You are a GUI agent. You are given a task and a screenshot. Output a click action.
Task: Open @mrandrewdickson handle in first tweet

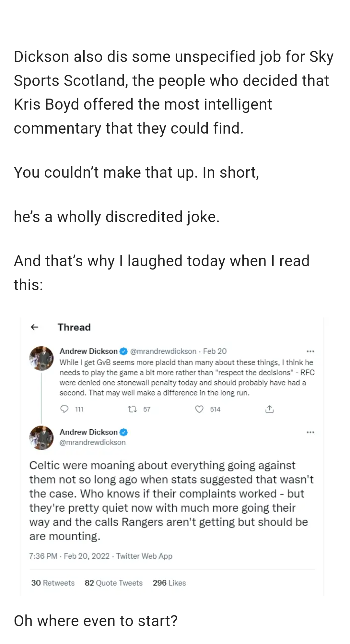tap(163, 351)
